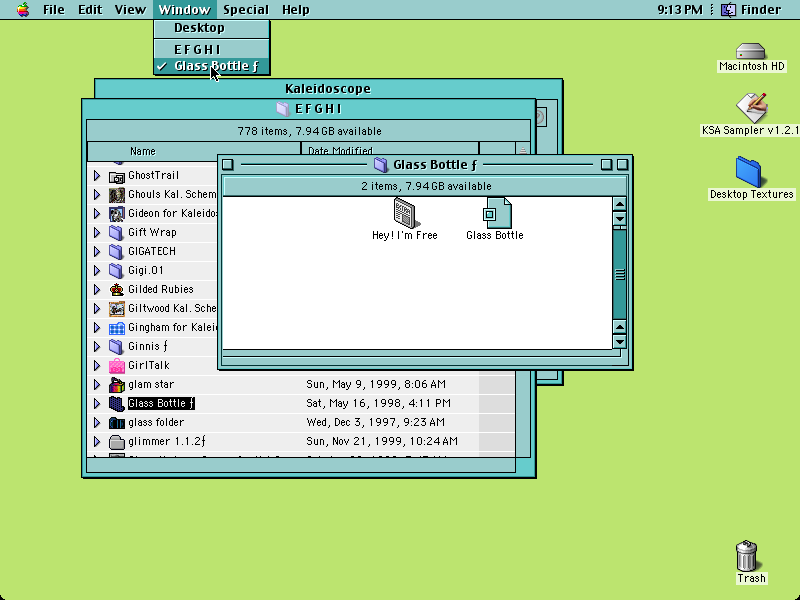
Task: Select the KSA Sampler v1.2.1 desktop icon
Action: tap(752, 107)
